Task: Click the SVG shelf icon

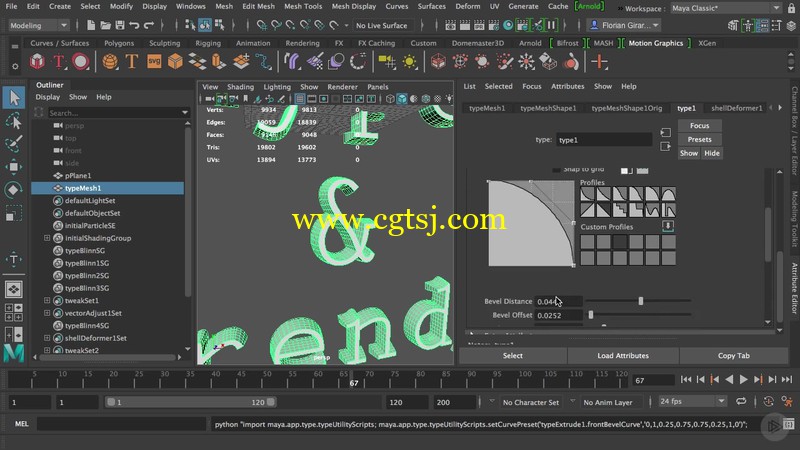Action: click(x=154, y=62)
